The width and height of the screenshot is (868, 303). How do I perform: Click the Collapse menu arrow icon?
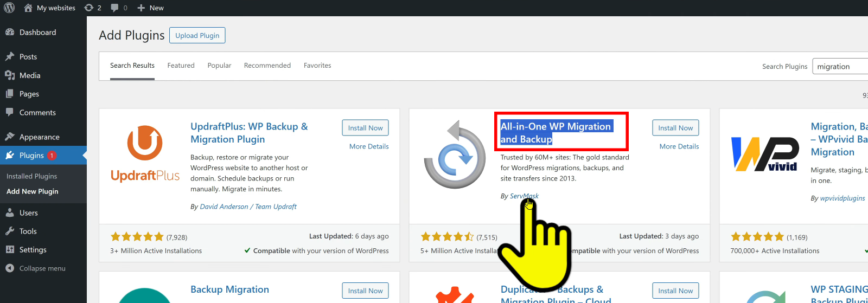(10, 268)
